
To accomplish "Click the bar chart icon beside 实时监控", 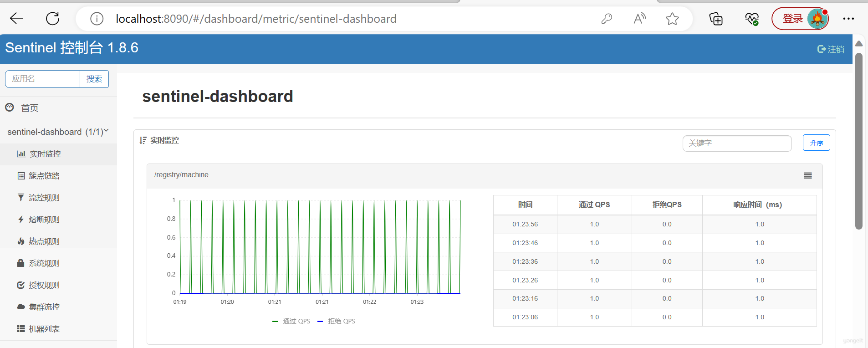I will click(21, 154).
